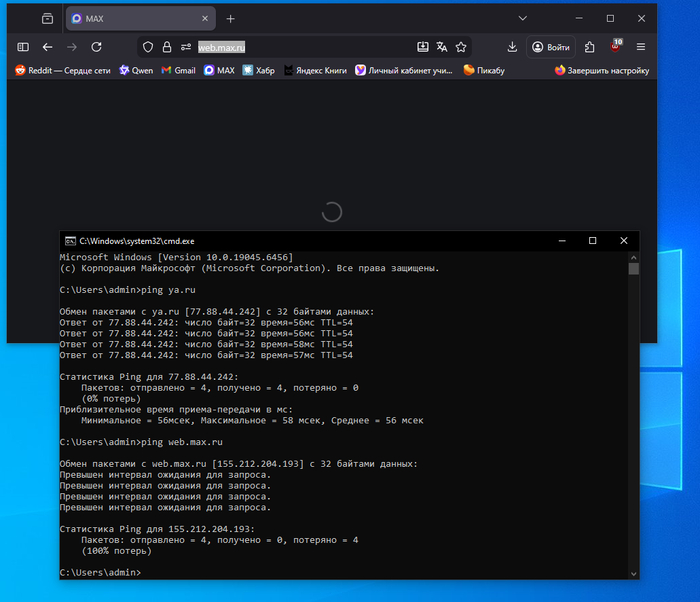Click the cmd.exe window title icon
This screenshot has width=700, height=602.
tap(70, 241)
